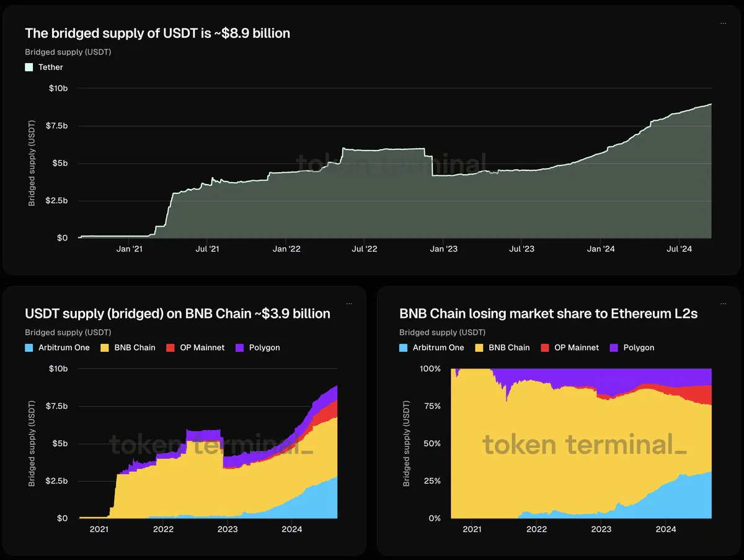Toggle OP Mainnet in the USDT supply (bridged) legend
The width and height of the screenshot is (744, 560).
point(195,348)
